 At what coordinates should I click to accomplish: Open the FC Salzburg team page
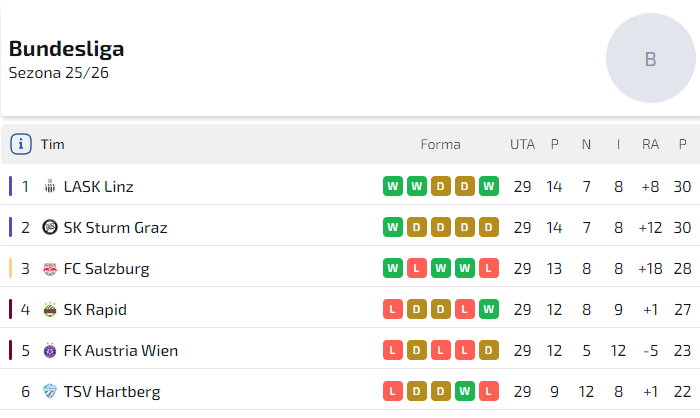[106, 269]
